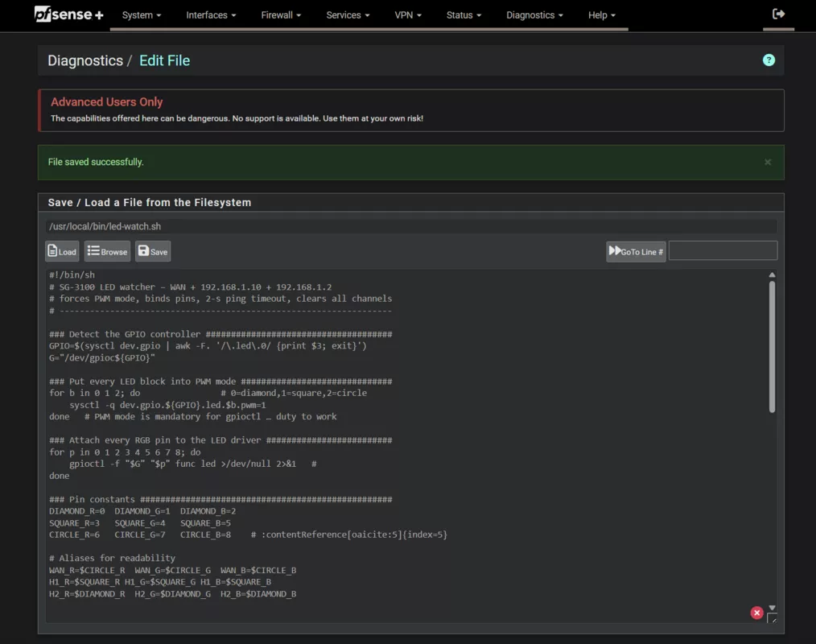Image resolution: width=816 pixels, height=644 pixels.
Task: Open the Services menu
Action: [348, 15]
